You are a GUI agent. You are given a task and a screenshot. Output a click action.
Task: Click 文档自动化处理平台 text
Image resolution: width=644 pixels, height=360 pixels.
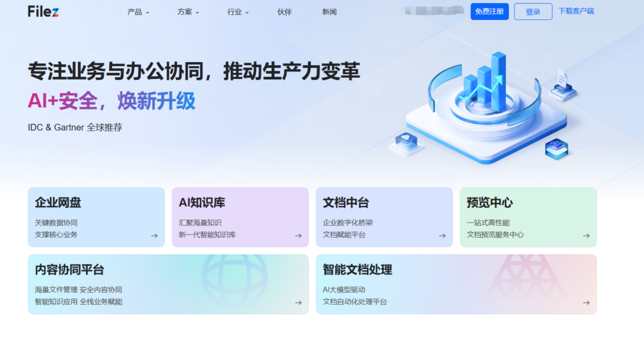[355, 302]
